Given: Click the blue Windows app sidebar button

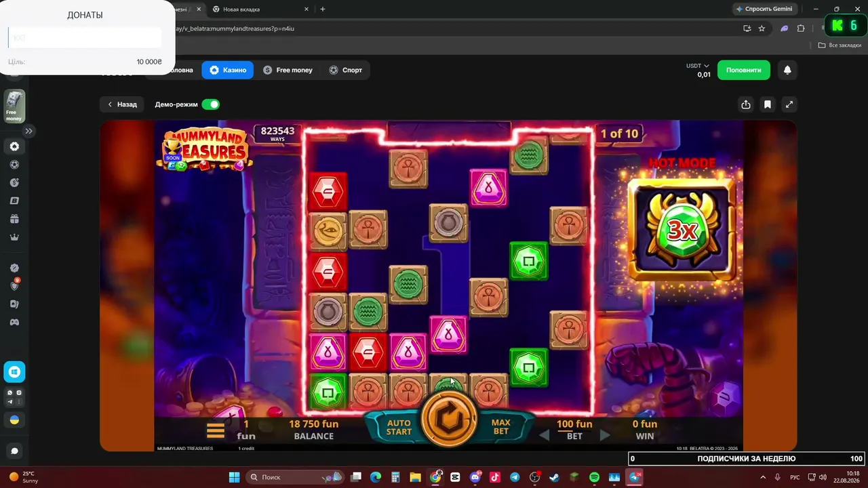Looking at the screenshot, I should [x=14, y=371].
